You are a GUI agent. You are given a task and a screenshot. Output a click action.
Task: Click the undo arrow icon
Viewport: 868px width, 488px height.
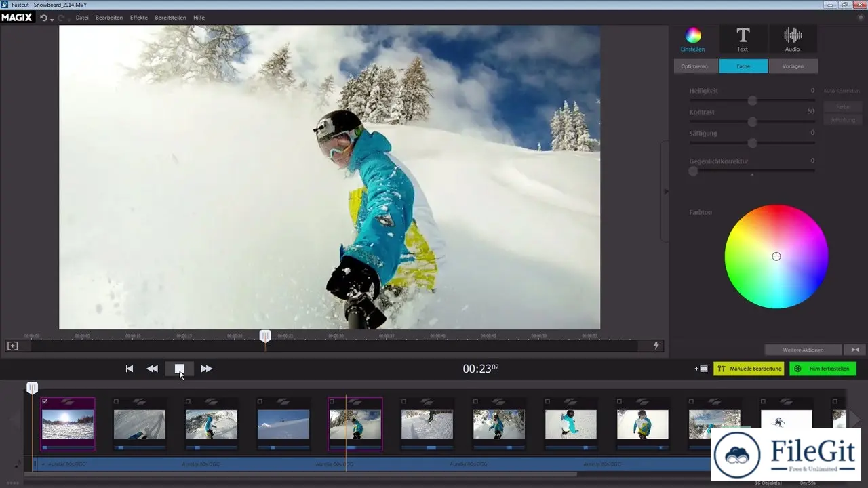click(x=43, y=18)
